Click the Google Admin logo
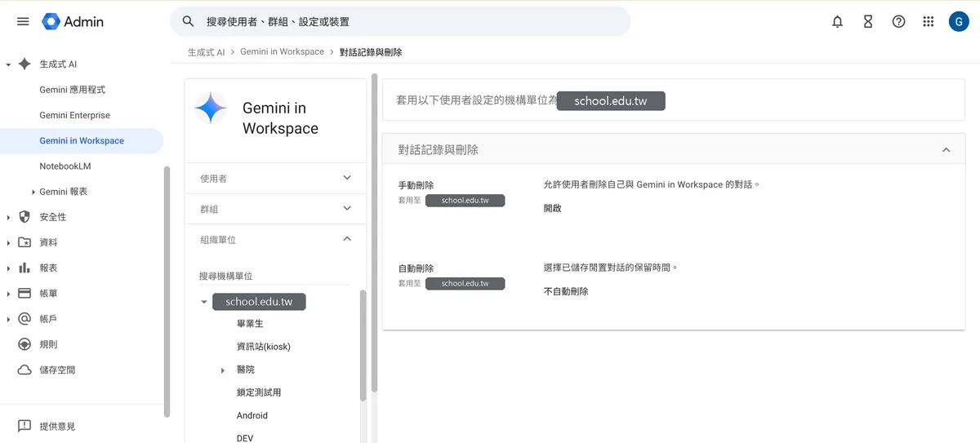 point(73,22)
